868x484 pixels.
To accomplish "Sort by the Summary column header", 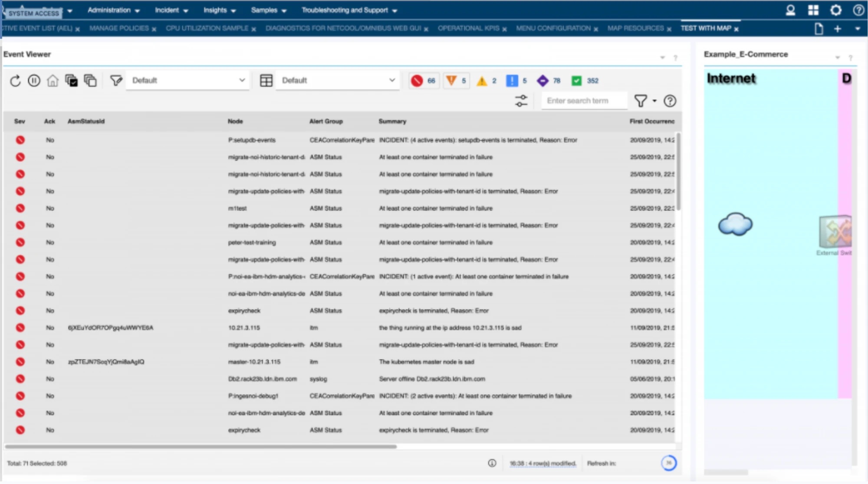I will (x=392, y=121).
